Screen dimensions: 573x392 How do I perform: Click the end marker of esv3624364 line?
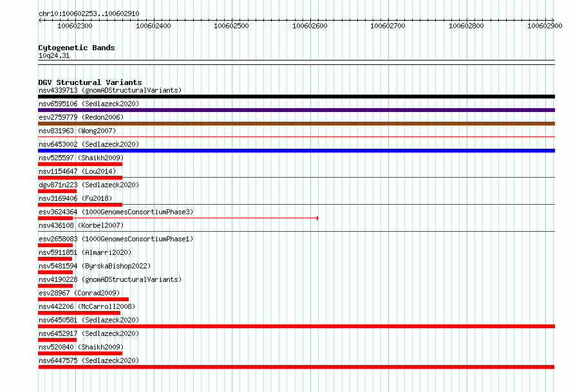coord(317,218)
